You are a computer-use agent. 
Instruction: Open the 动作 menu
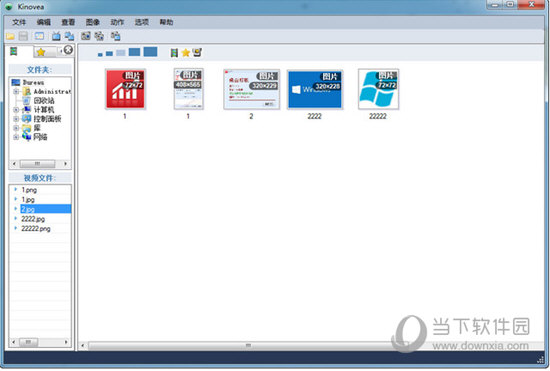coord(117,22)
